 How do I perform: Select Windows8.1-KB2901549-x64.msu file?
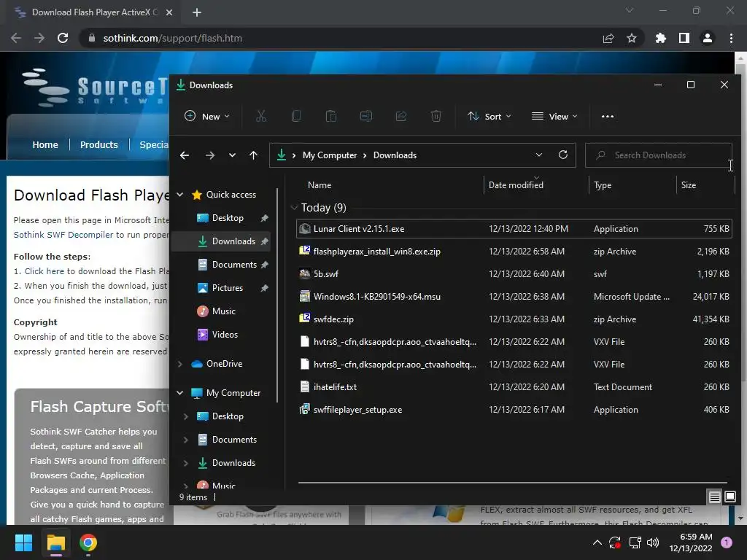pyautogui.click(x=514, y=297)
